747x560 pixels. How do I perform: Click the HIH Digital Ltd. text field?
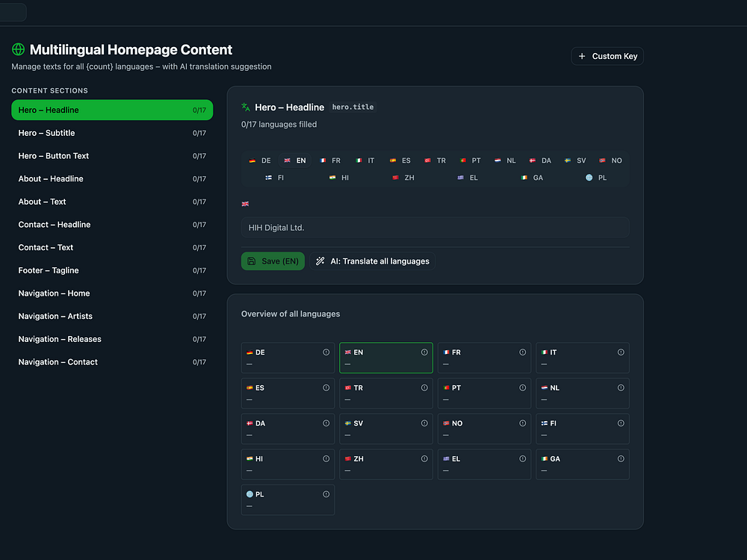click(x=435, y=227)
